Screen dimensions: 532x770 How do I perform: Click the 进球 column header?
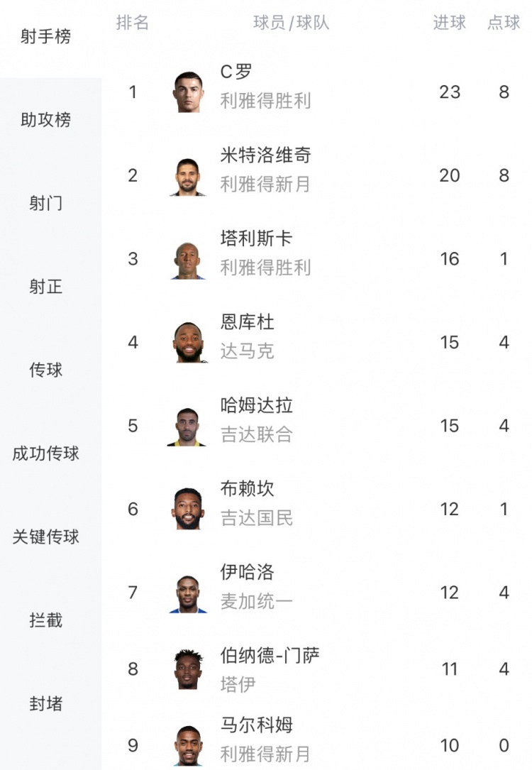[x=450, y=23]
